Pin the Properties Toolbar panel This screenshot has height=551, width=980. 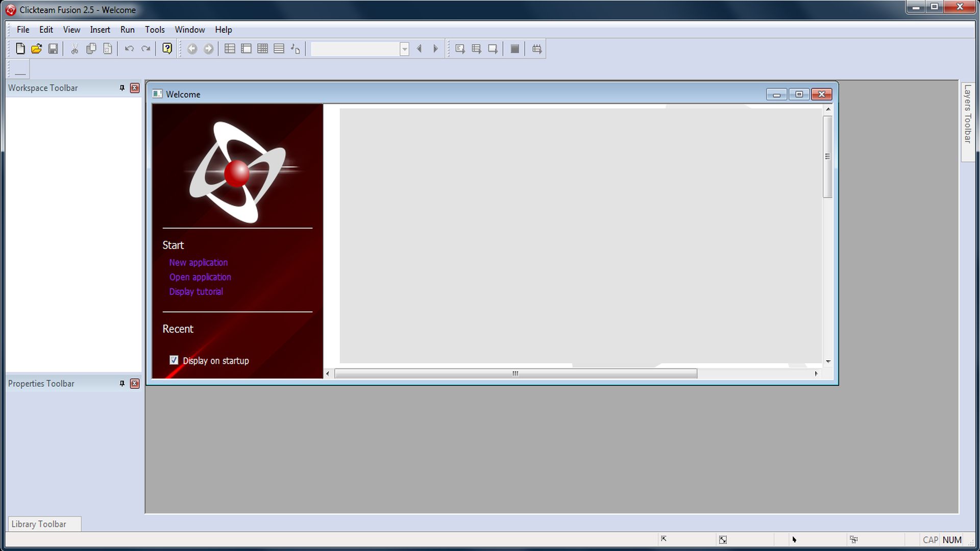[x=121, y=384]
